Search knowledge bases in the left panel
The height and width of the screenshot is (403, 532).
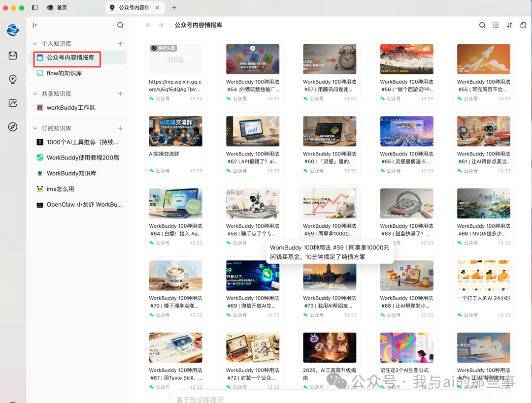(120, 25)
